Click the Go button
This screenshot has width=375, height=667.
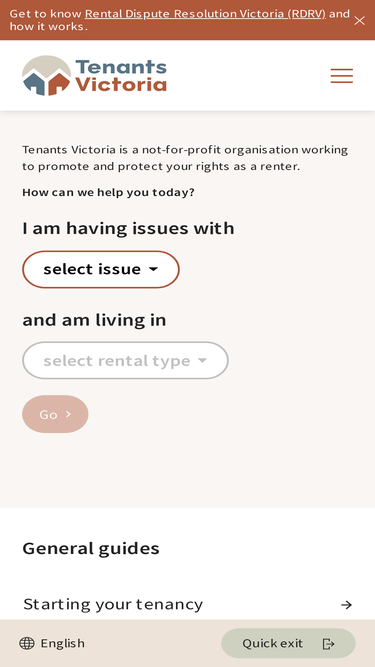point(55,414)
